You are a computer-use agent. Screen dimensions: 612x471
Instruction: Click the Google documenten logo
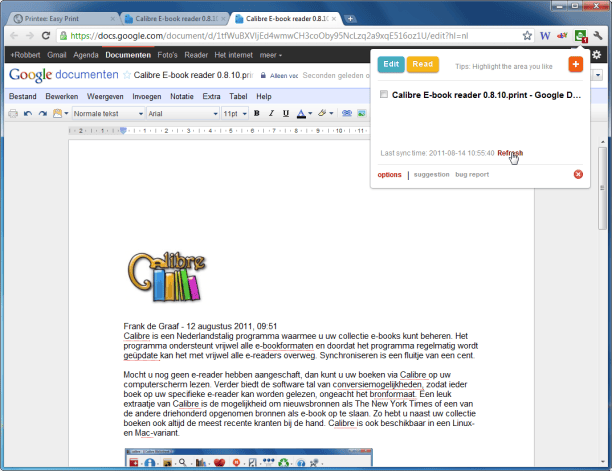click(64, 75)
